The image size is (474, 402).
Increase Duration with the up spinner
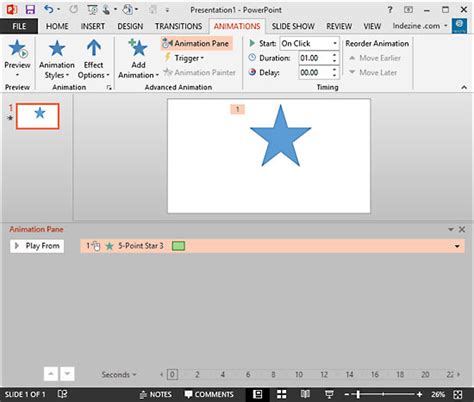tap(334, 55)
